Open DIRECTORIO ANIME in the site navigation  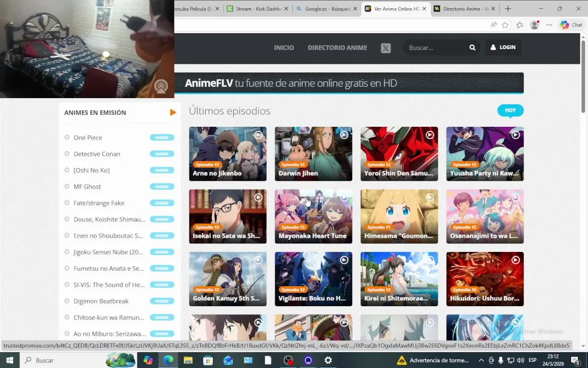tap(337, 48)
